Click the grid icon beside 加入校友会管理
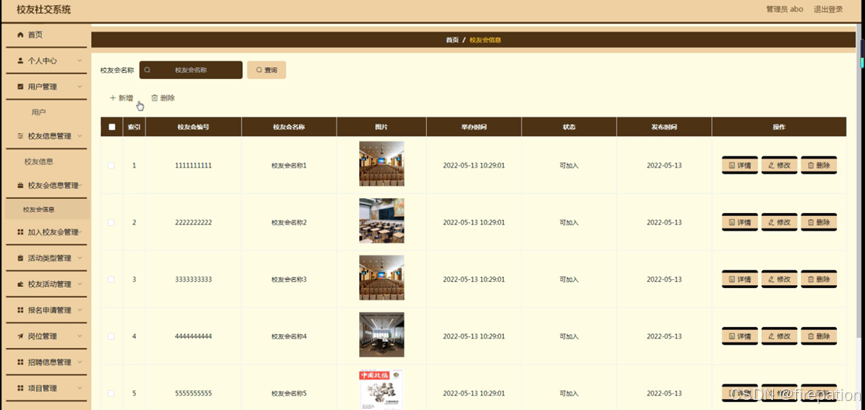The image size is (865, 410). [20, 232]
